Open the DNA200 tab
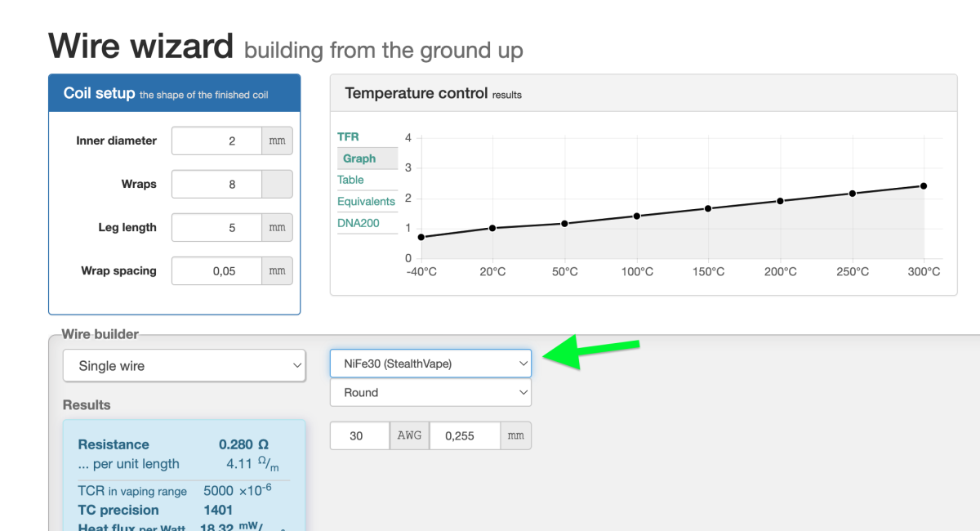The width and height of the screenshot is (980, 531). coord(359,223)
